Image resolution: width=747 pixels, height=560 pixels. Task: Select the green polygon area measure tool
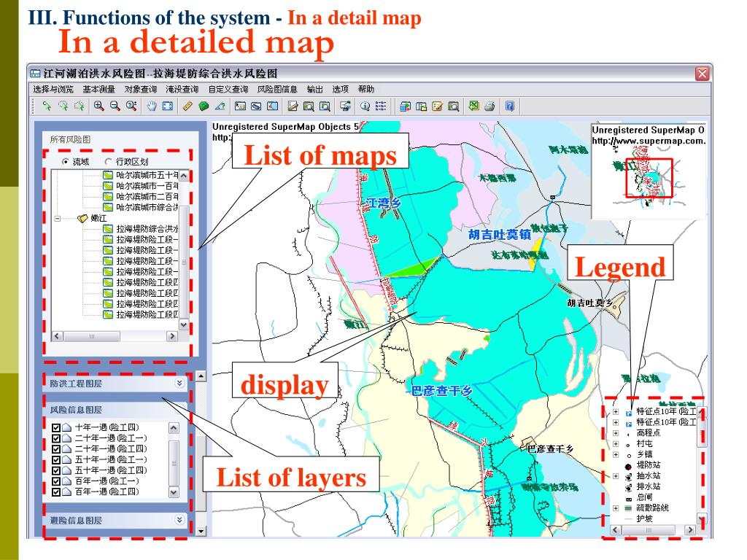204,106
